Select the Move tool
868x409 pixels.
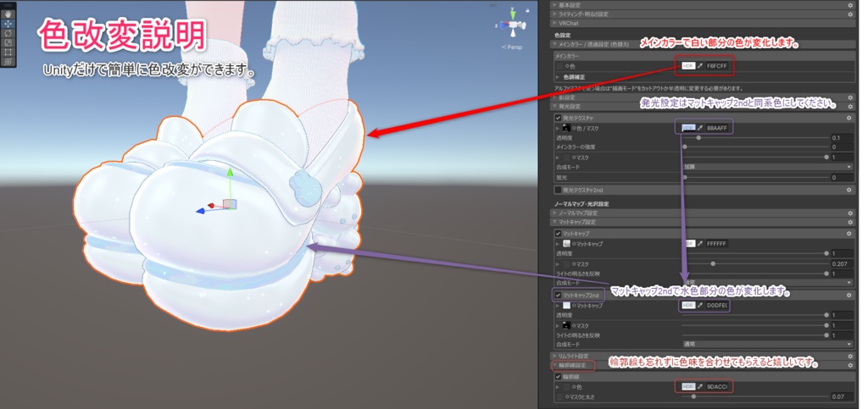point(8,24)
